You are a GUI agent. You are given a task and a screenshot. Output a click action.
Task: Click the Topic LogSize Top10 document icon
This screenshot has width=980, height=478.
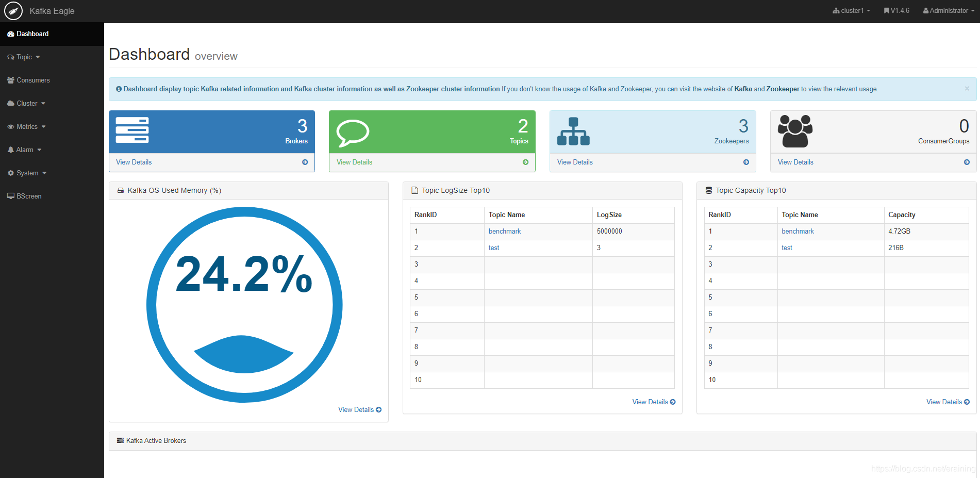point(414,191)
